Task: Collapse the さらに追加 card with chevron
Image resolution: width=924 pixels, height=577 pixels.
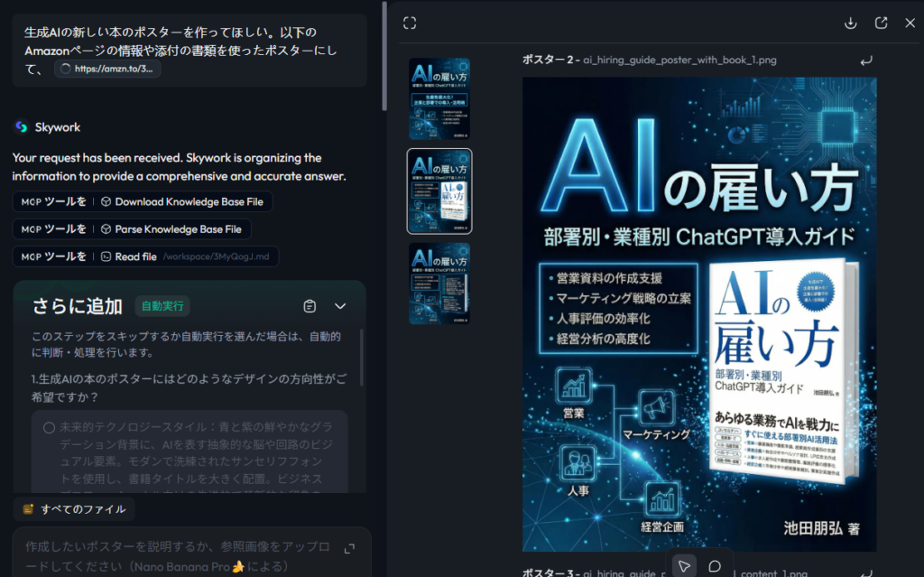Action: (340, 306)
